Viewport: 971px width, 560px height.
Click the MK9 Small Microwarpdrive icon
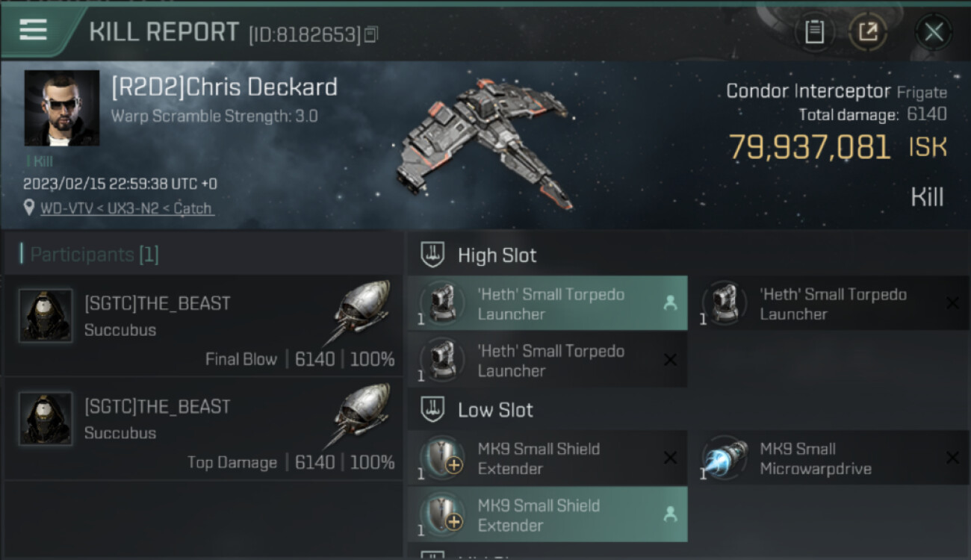pyautogui.click(x=727, y=458)
